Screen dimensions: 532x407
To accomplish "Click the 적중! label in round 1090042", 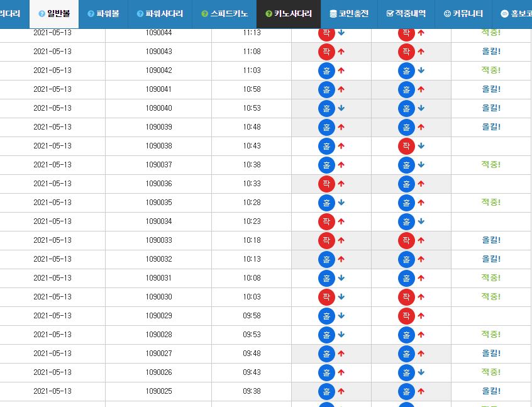I will [491, 70].
